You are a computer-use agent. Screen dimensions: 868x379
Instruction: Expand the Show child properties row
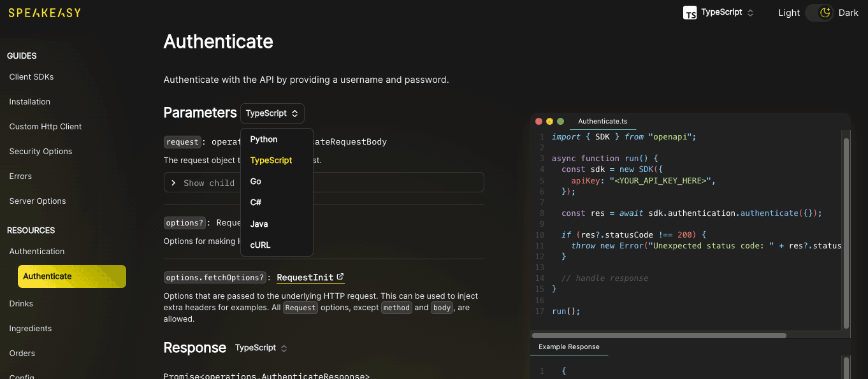tap(324, 182)
